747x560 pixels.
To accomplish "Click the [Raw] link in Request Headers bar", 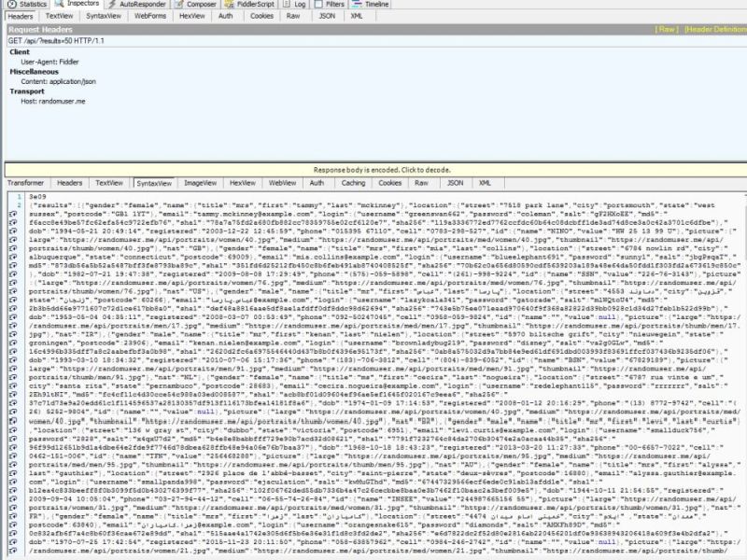I will [x=667, y=30].
